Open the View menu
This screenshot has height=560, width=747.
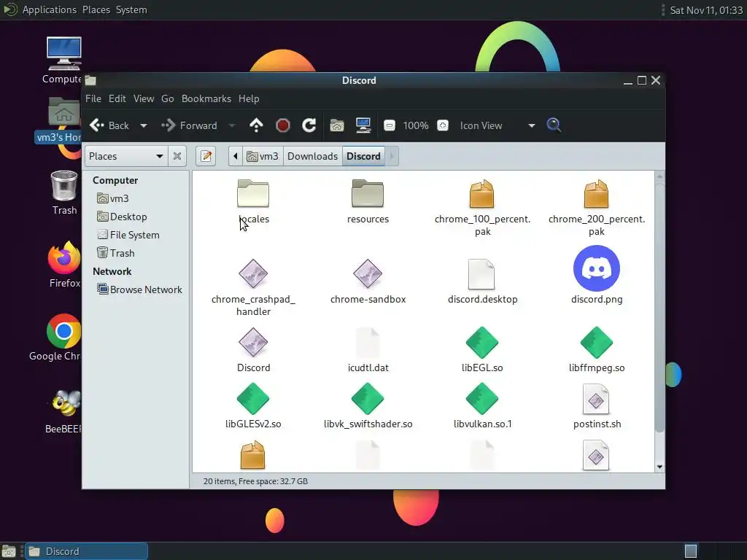(x=144, y=98)
